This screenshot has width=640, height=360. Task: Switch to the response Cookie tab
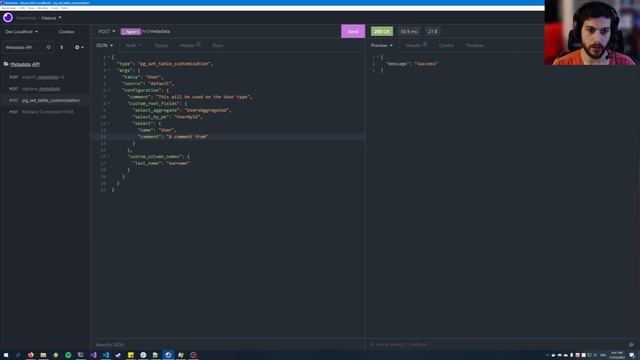(x=446, y=45)
